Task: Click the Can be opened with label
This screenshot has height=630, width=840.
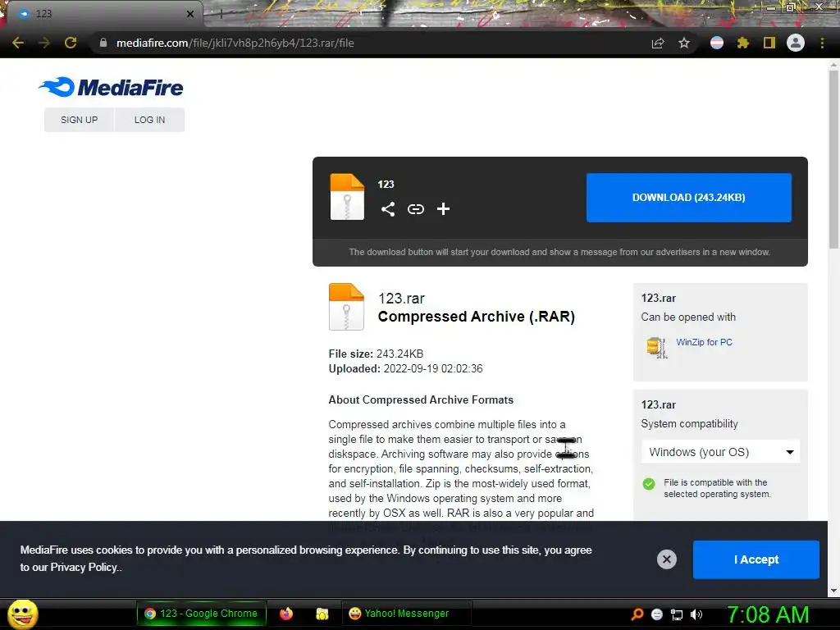Action: click(688, 317)
